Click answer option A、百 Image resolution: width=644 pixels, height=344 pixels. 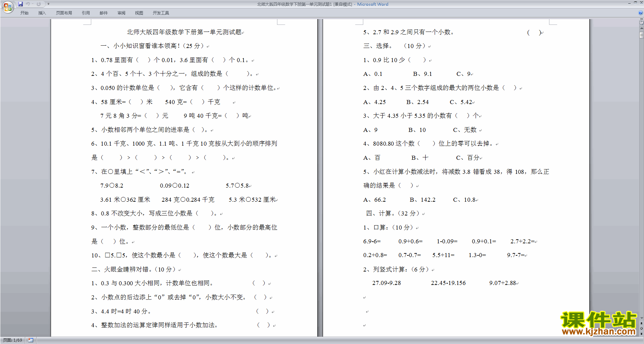(372, 158)
